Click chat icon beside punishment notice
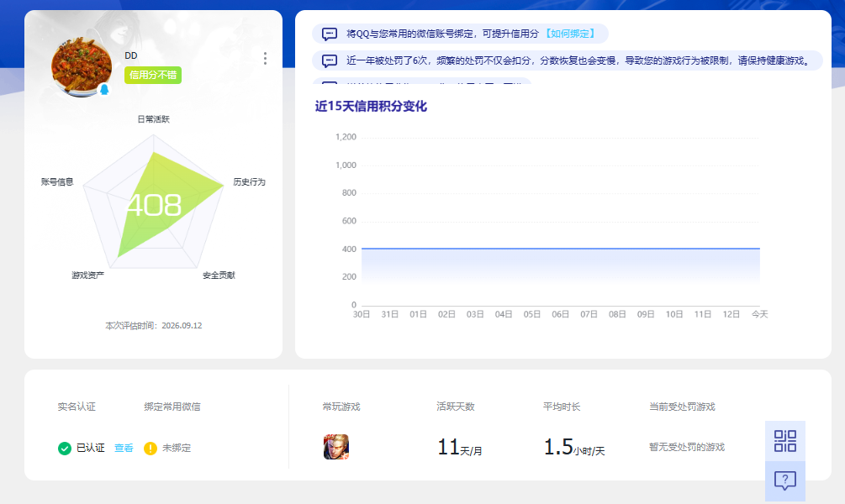The width and height of the screenshot is (845, 504). point(330,60)
